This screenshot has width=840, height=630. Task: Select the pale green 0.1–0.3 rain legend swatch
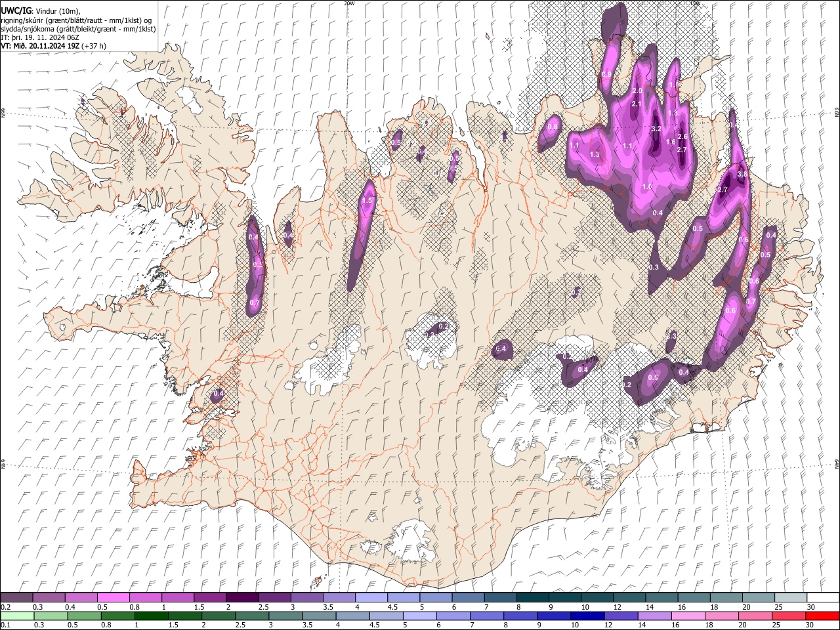pyautogui.click(x=16, y=616)
